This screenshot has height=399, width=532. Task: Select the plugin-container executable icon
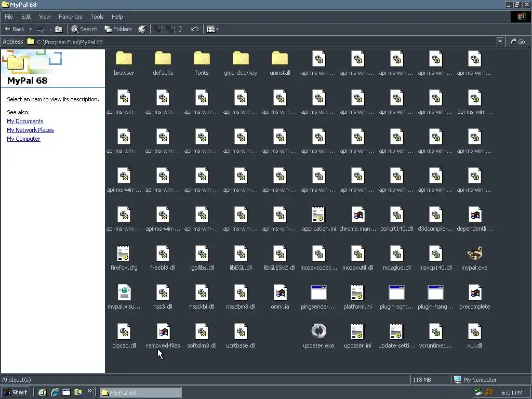click(396, 292)
